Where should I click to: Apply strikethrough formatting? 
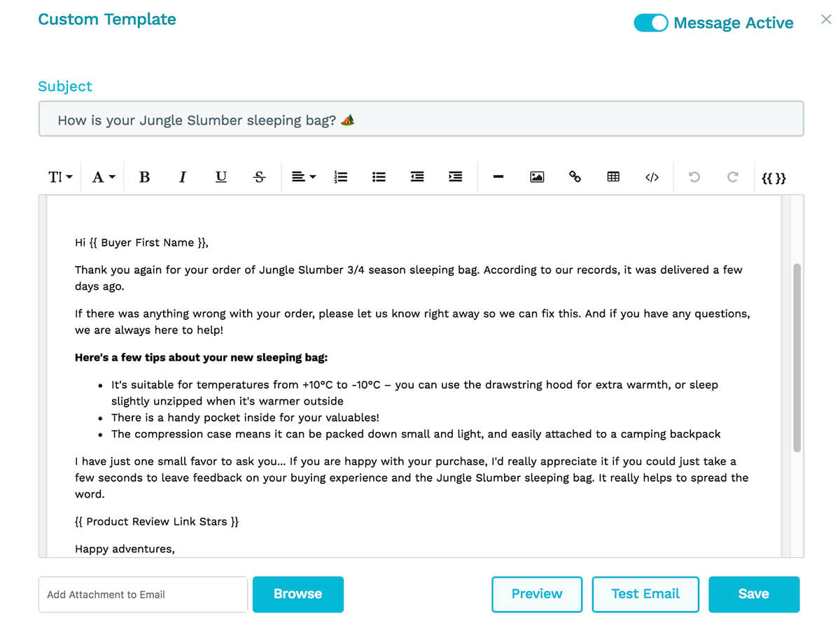259,177
